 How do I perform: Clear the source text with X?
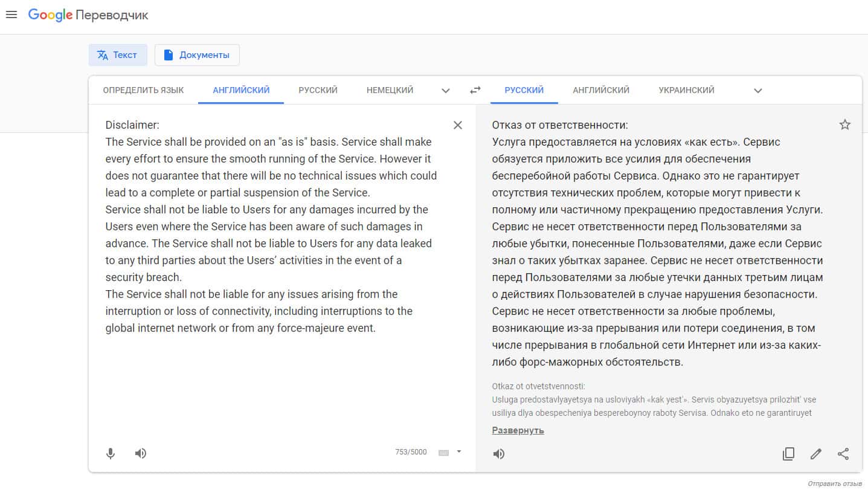[x=458, y=125]
